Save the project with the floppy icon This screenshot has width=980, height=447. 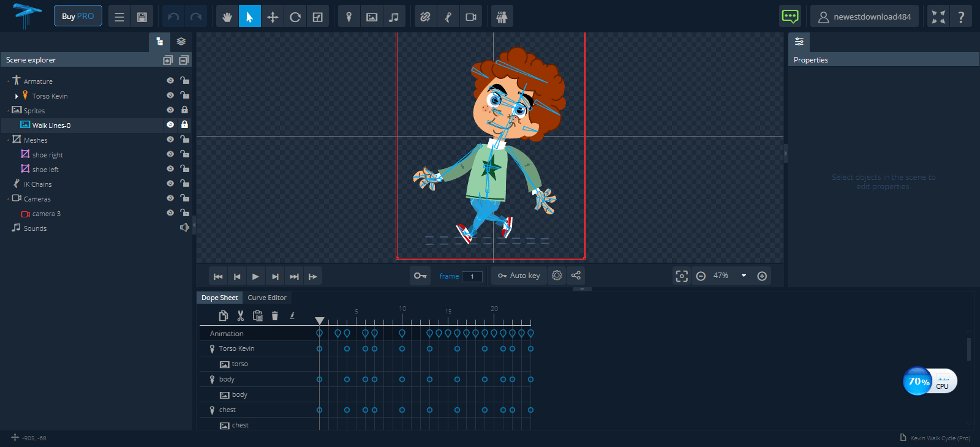click(x=141, y=17)
